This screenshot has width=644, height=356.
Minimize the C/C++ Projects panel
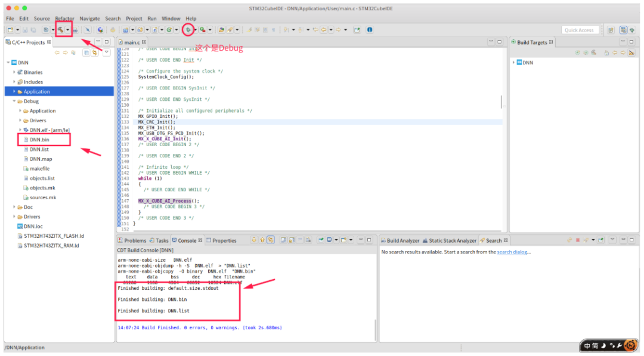click(x=98, y=42)
